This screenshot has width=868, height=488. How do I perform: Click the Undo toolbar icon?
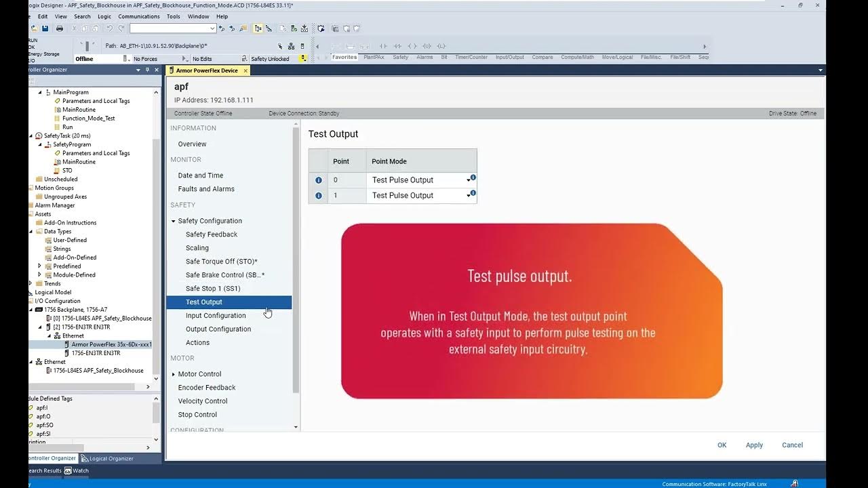(109, 28)
